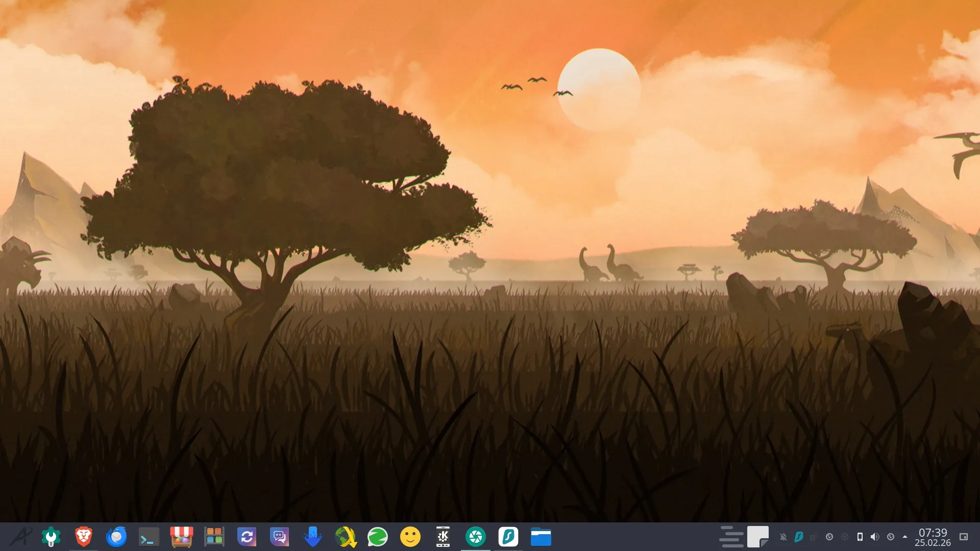
Task: Open the blue file manager folder
Action: [x=541, y=537]
